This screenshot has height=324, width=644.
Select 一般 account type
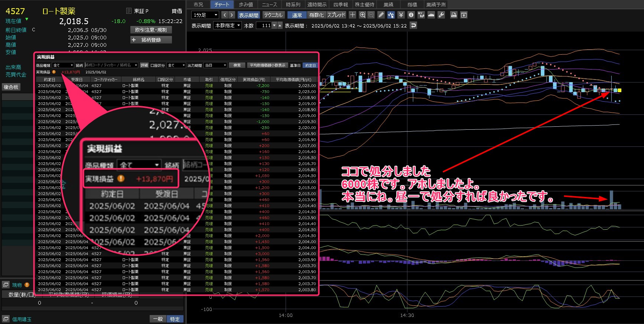click(158, 319)
